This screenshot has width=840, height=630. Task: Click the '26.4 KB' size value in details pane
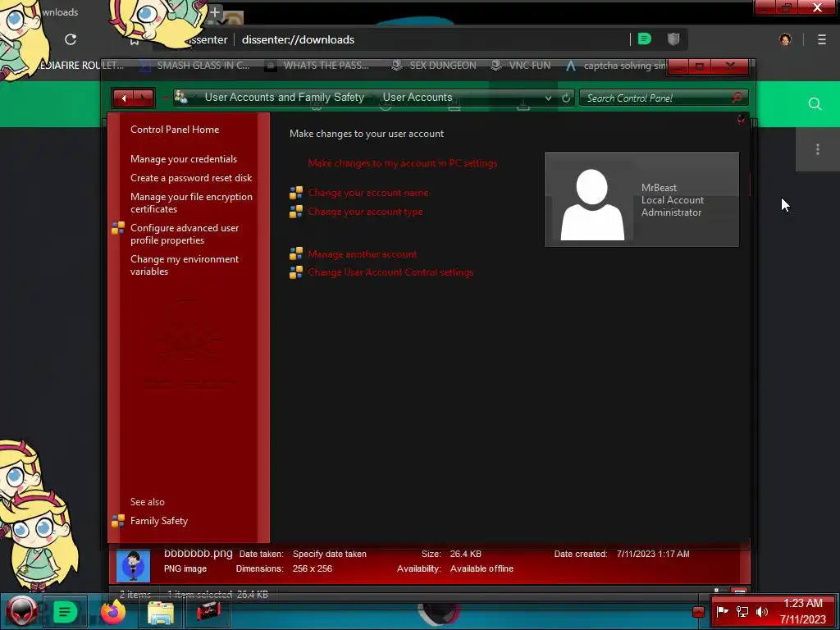tap(466, 554)
